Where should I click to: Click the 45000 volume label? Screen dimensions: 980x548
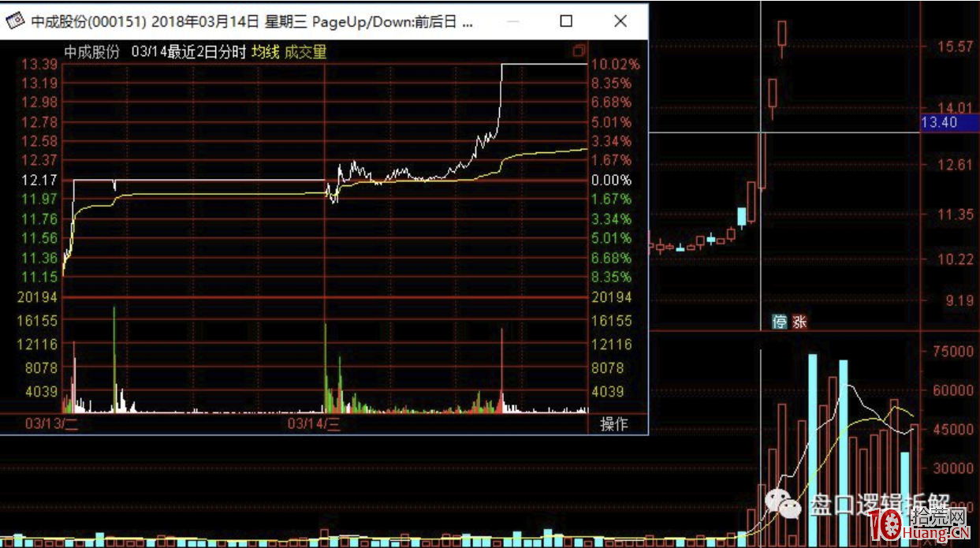click(952, 430)
